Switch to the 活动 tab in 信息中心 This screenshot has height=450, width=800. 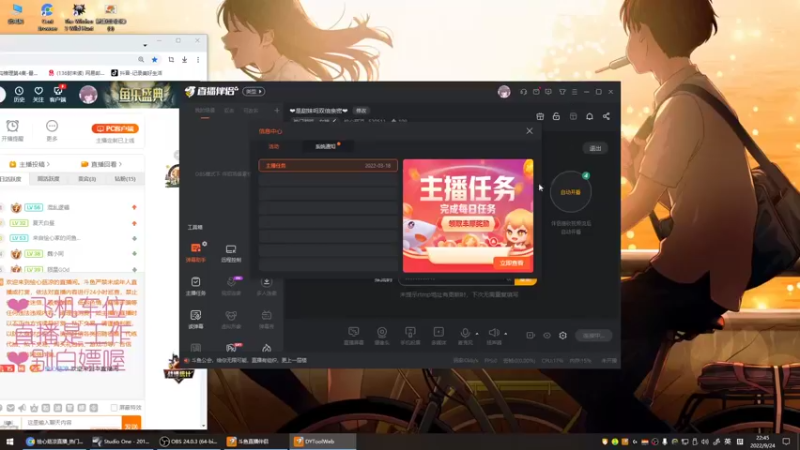[274, 146]
